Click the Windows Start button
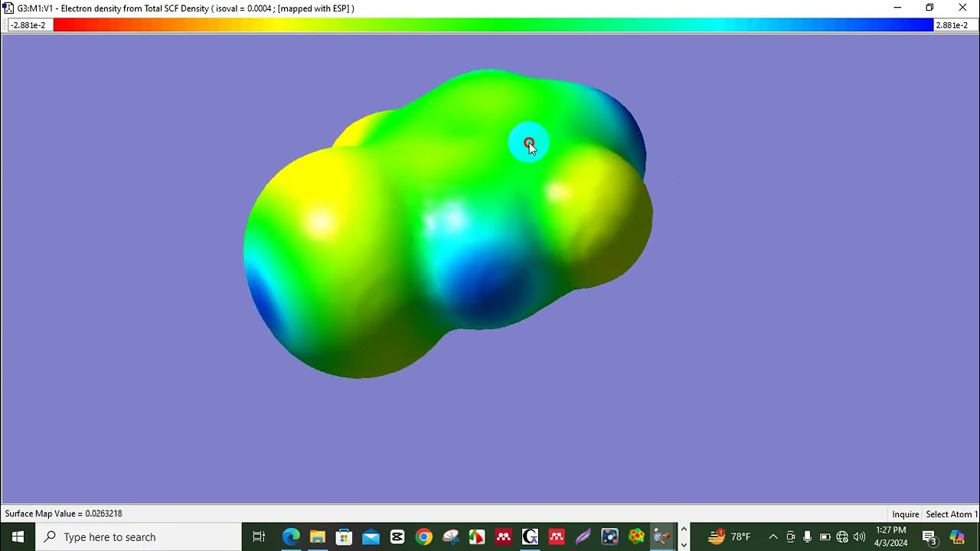Image resolution: width=980 pixels, height=551 pixels. point(18,537)
